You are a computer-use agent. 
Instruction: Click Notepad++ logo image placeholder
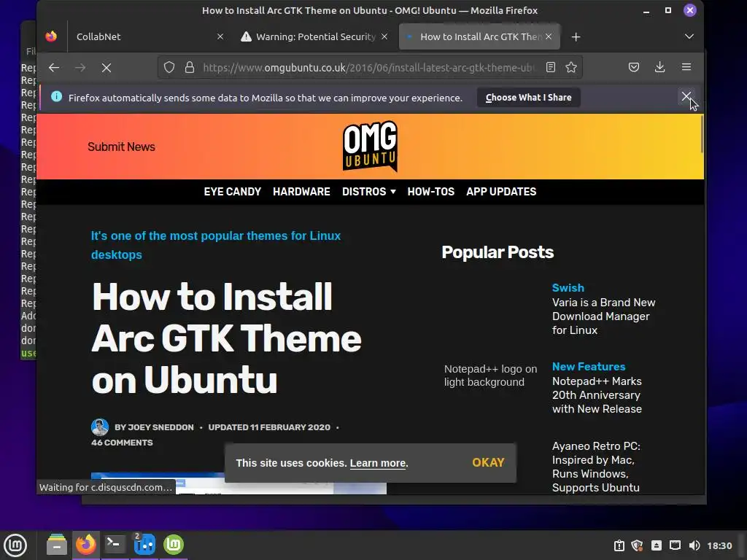coord(491,376)
